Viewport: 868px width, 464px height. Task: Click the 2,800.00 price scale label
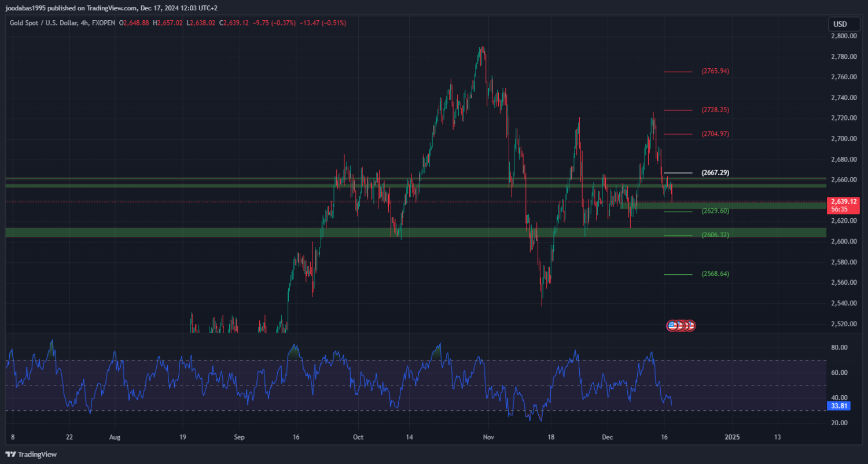coord(843,36)
